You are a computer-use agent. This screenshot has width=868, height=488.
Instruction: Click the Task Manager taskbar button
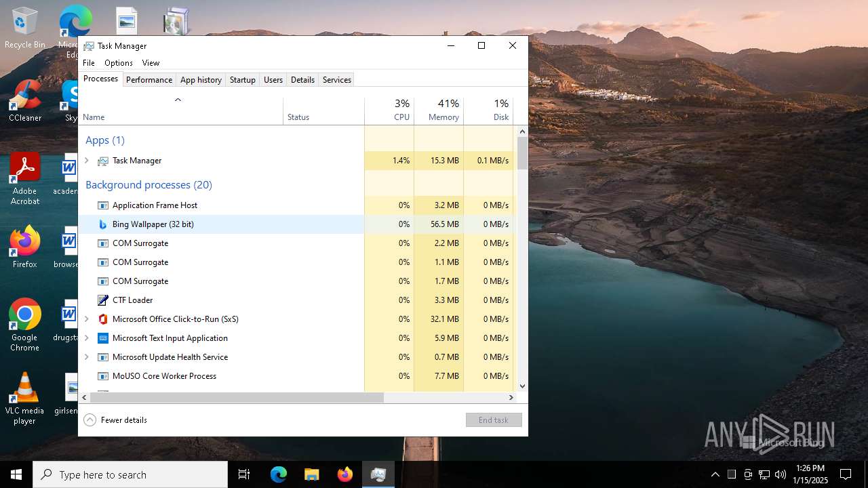378,474
